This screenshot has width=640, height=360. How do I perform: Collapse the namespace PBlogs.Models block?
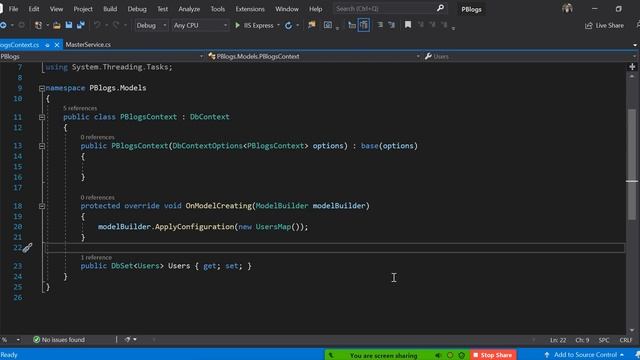[x=42, y=88]
